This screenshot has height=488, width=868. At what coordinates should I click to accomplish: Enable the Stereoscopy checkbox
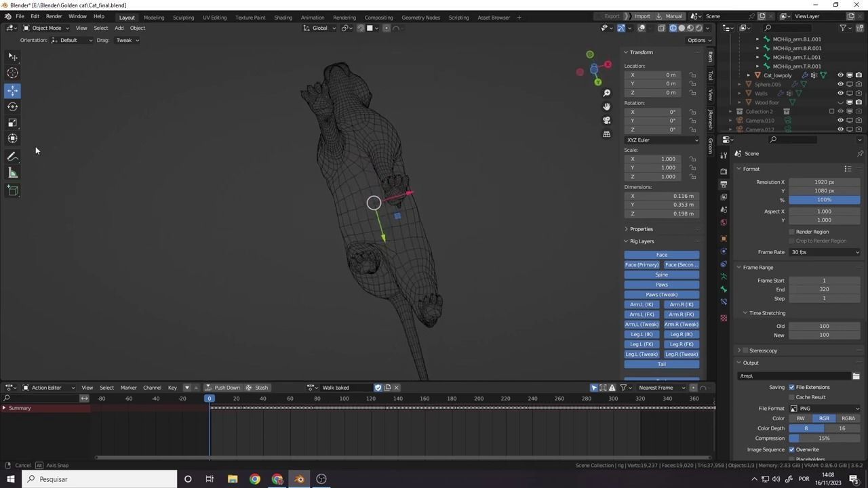[x=745, y=350]
